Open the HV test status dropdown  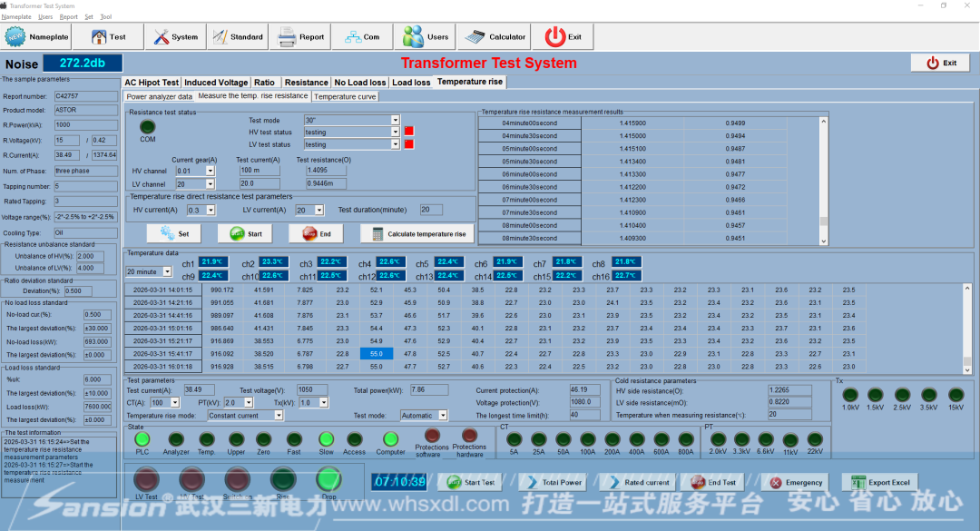(395, 132)
